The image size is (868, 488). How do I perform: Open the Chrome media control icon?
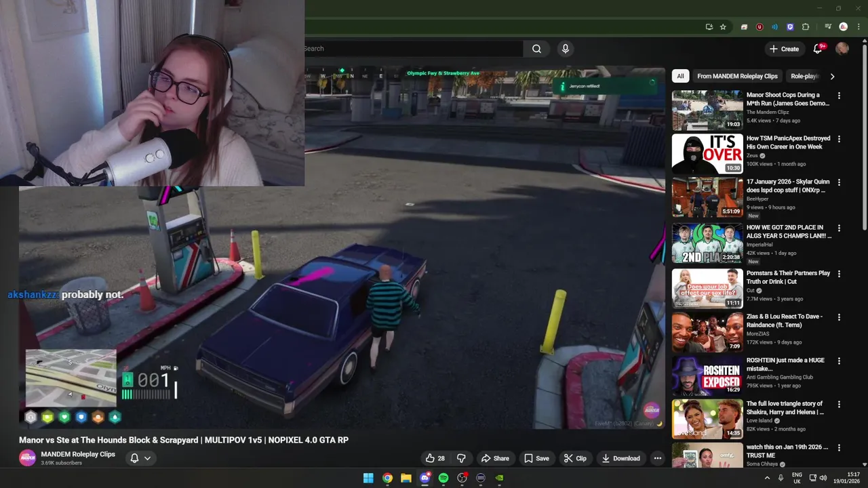828,27
